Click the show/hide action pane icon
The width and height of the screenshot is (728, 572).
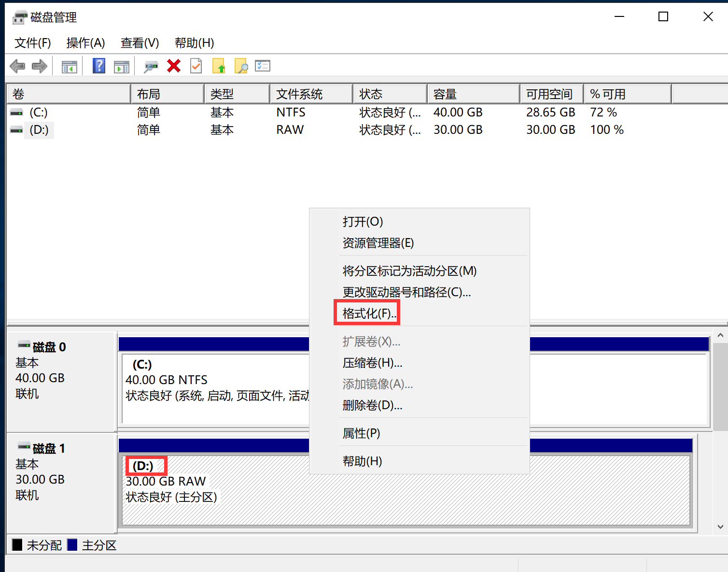[122, 67]
